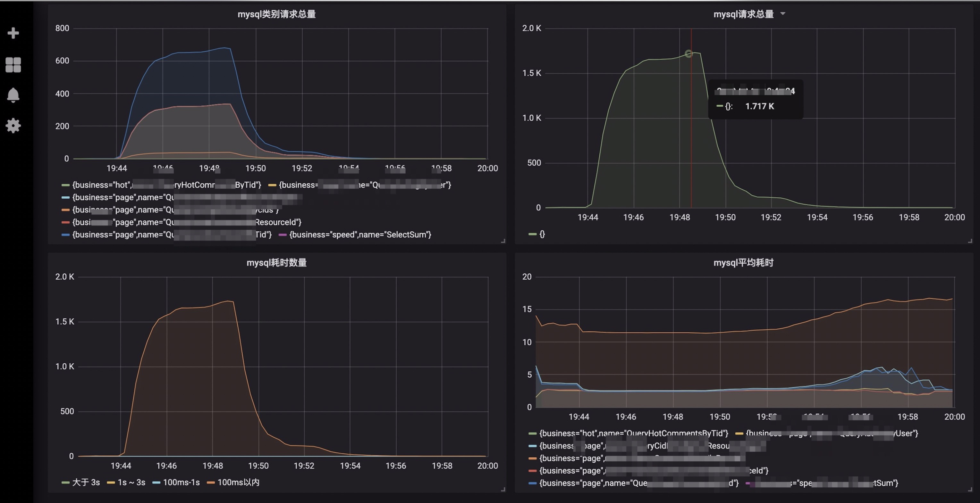
Task: Open the mysql平均耗时 panel title menu
Action: click(743, 262)
